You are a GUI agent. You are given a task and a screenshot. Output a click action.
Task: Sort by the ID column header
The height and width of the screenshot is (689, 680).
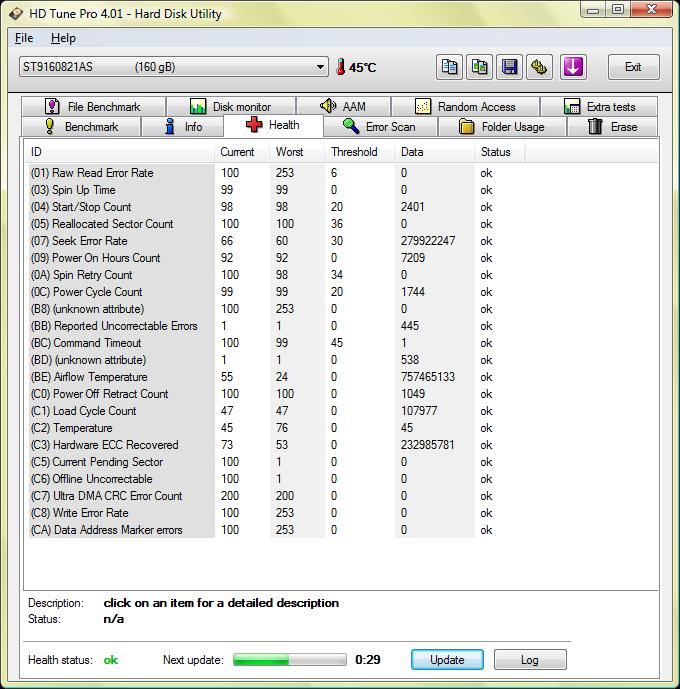119,152
